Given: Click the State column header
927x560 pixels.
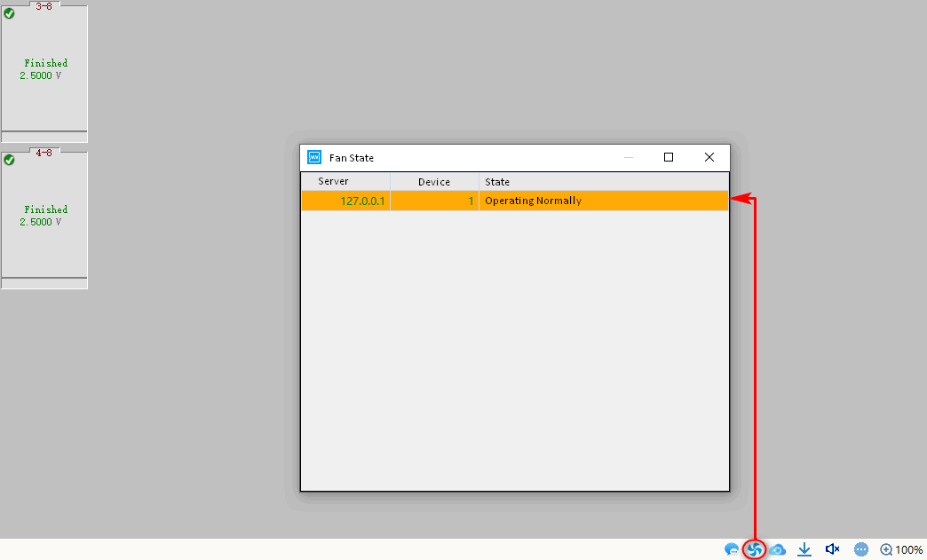Looking at the screenshot, I should [497, 182].
